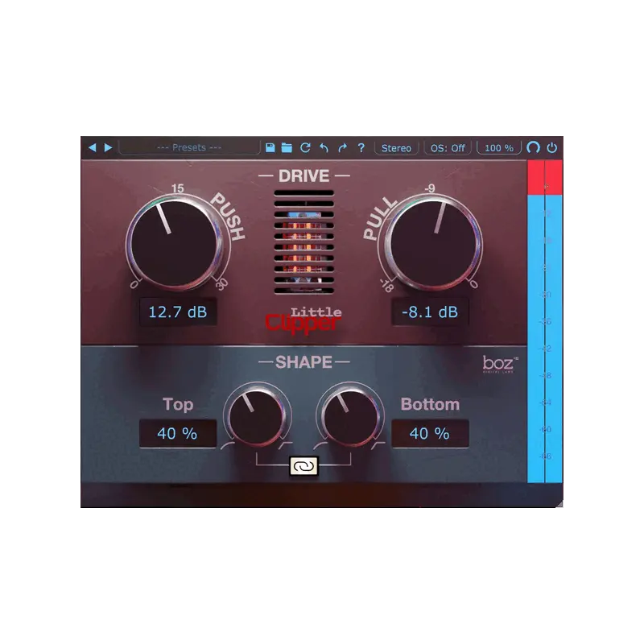Click the Top shape knob

(257, 417)
